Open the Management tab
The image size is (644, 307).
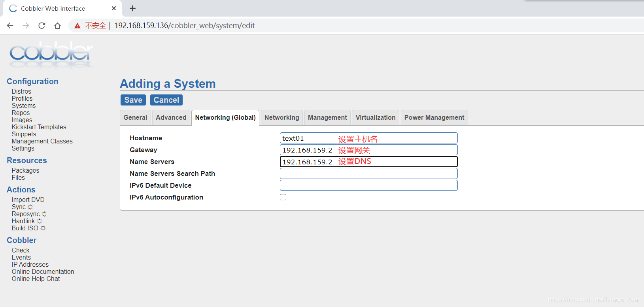(x=327, y=118)
